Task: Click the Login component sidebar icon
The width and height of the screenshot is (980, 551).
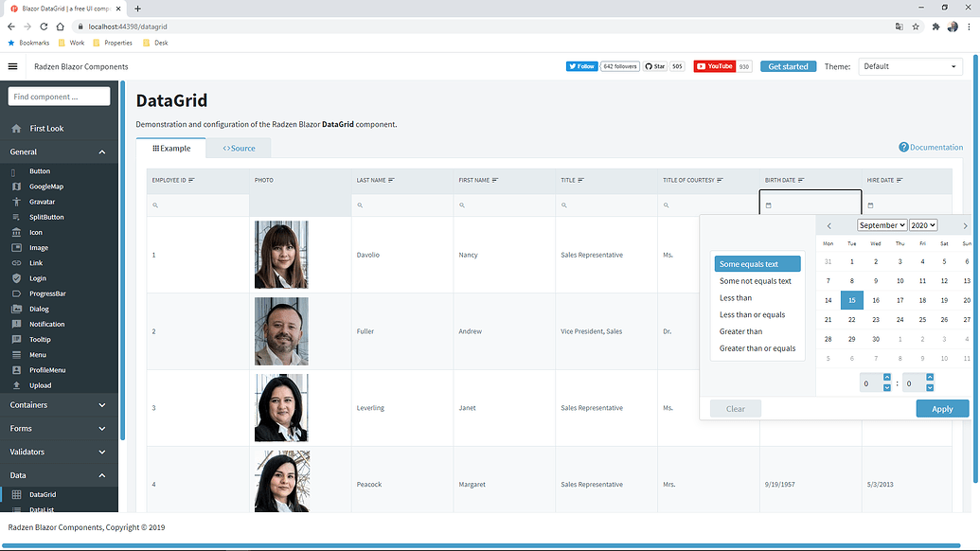Action: (x=16, y=278)
